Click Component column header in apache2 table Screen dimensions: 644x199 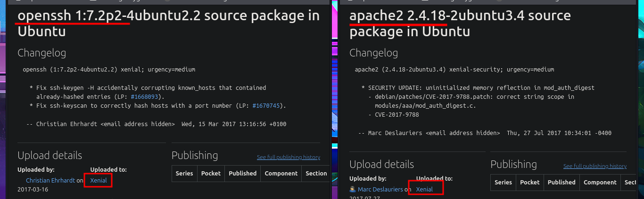pyautogui.click(x=600, y=182)
